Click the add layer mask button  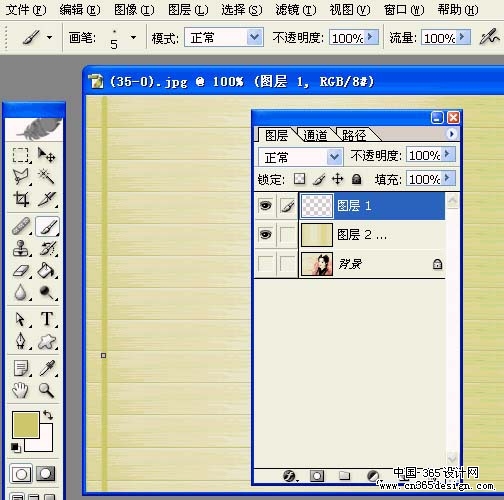point(317,476)
